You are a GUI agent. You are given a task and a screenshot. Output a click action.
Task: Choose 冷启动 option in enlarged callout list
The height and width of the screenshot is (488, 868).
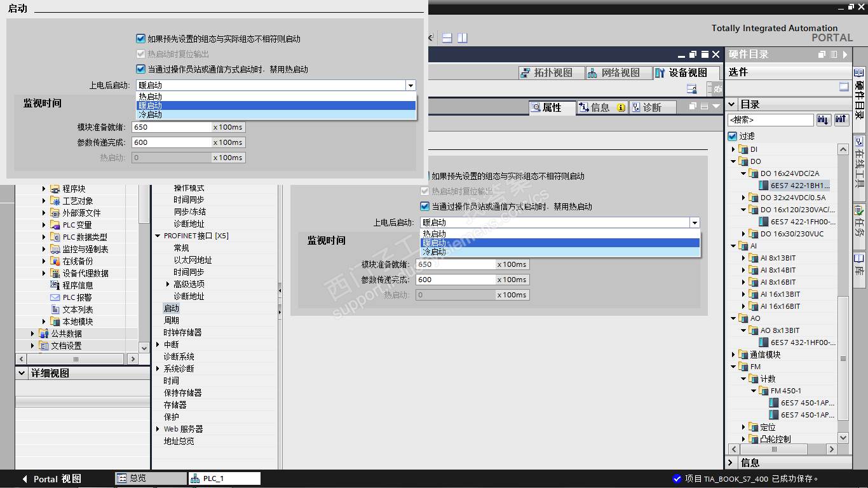(x=276, y=114)
